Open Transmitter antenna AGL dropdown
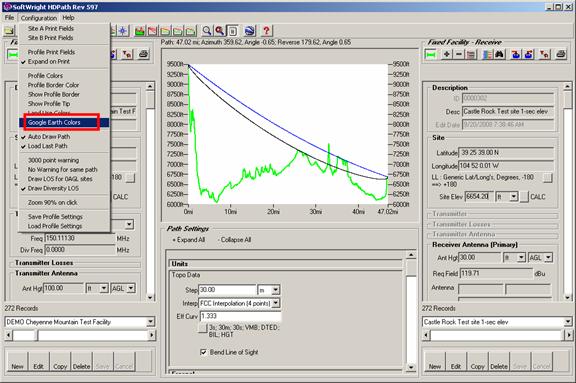Screen dimensions: 576x383 coord(131,288)
